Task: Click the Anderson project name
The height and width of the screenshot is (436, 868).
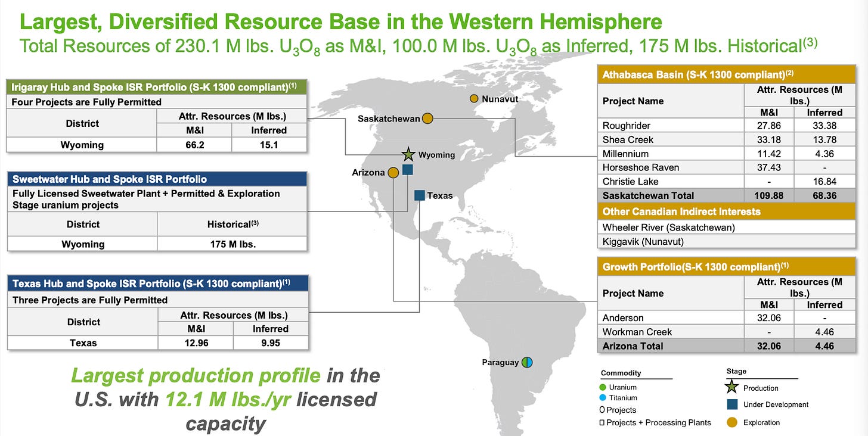Action: pos(623,318)
